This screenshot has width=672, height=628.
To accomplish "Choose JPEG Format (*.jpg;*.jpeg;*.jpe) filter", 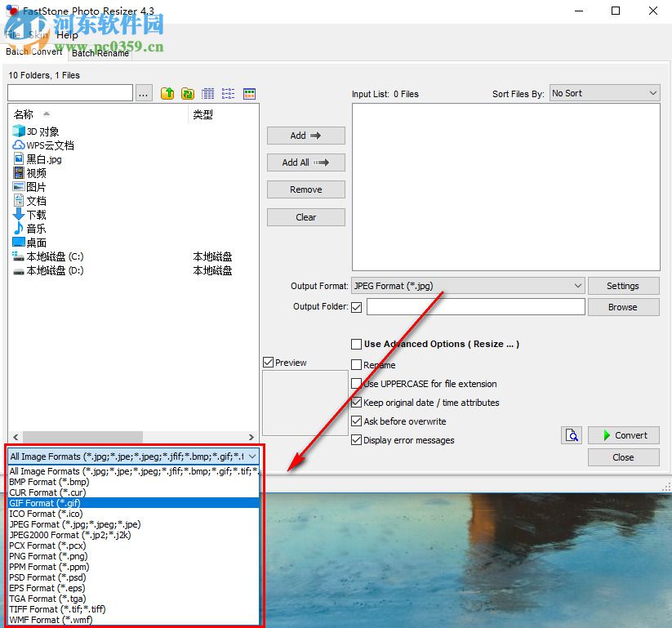I will tap(134, 524).
